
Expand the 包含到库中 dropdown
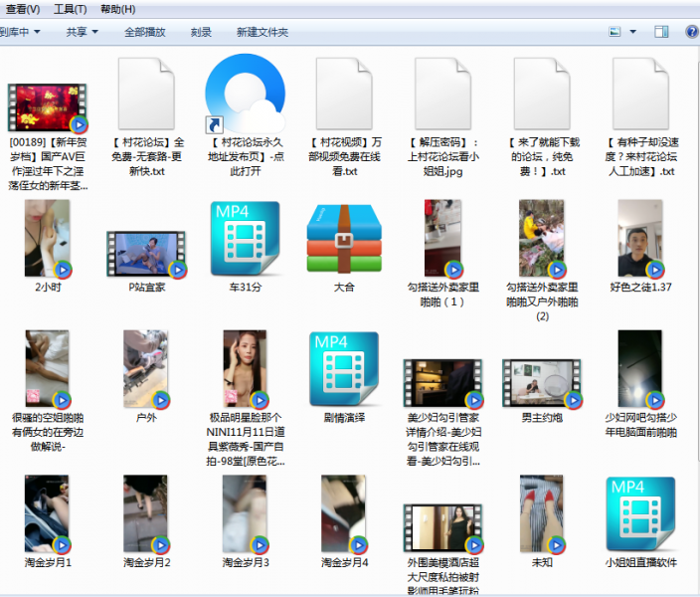[x=20, y=32]
